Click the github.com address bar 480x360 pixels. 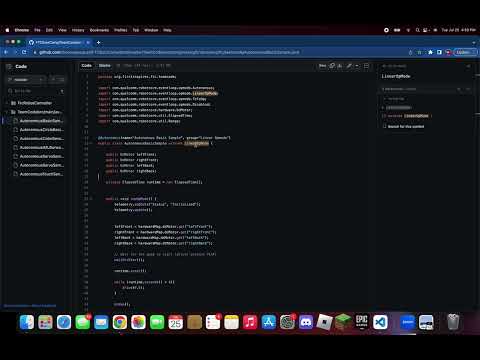point(213,52)
